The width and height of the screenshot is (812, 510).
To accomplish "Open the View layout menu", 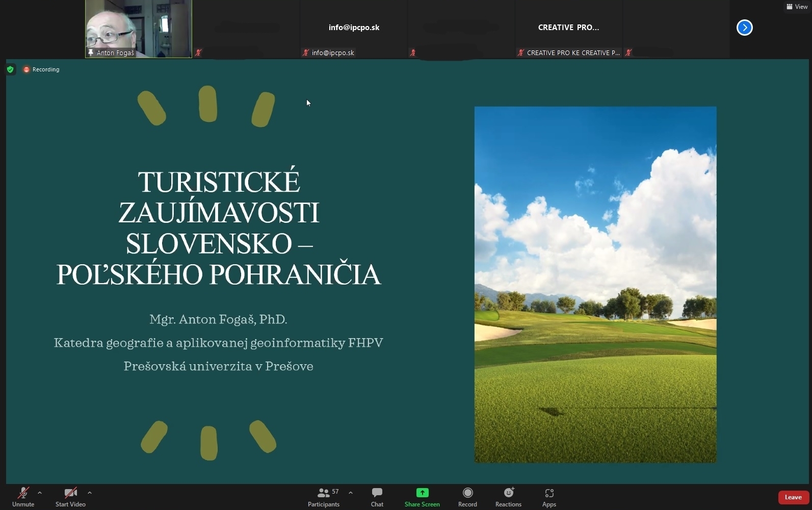I will (x=797, y=7).
